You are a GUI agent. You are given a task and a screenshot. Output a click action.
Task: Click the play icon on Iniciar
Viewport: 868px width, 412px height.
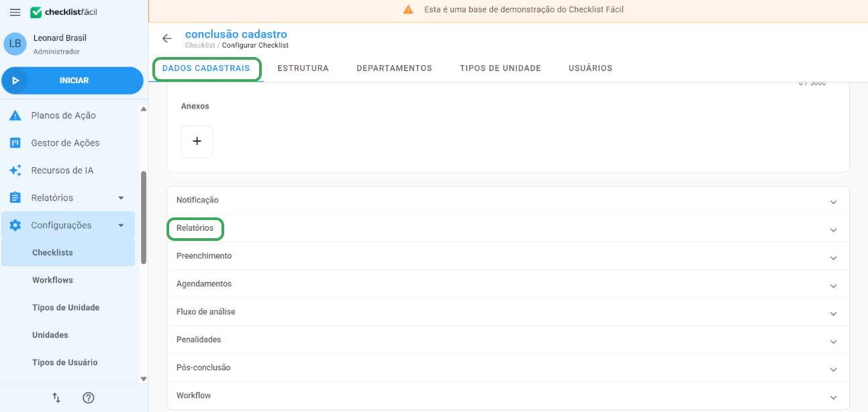15,81
